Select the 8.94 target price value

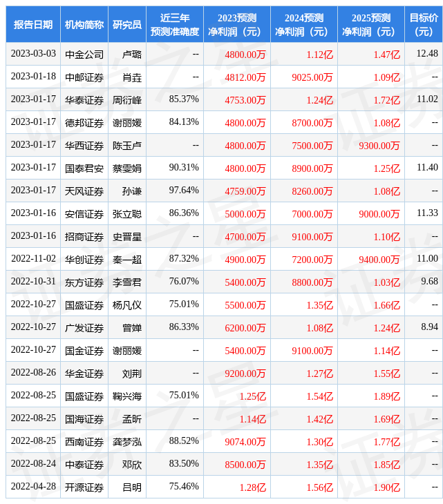click(x=429, y=327)
